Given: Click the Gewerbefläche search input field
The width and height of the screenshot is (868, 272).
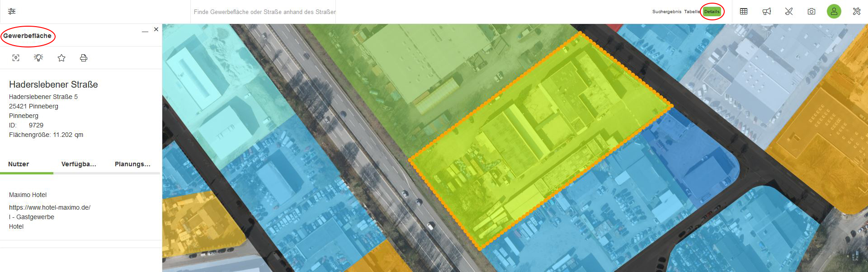Looking at the screenshot, I should [x=264, y=12].
